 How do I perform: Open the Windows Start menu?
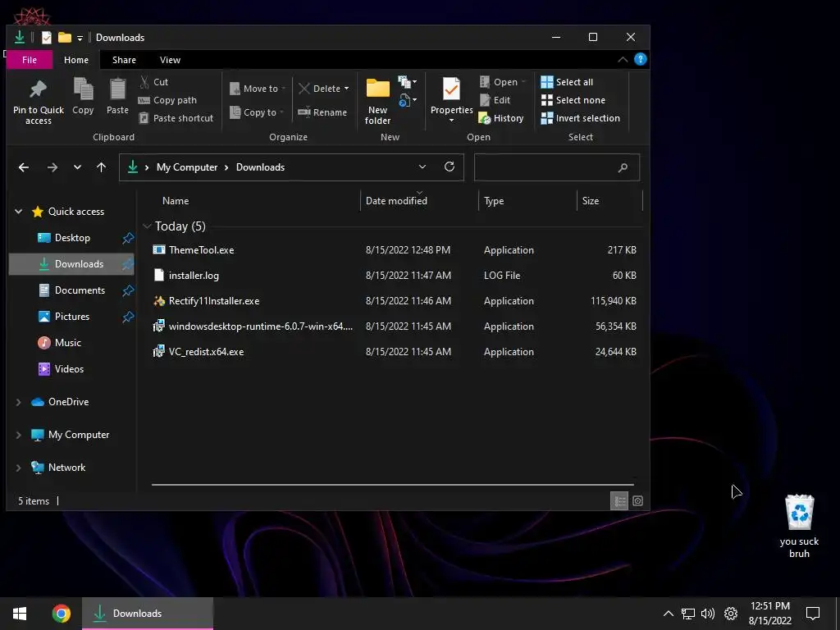pos(20,614)
